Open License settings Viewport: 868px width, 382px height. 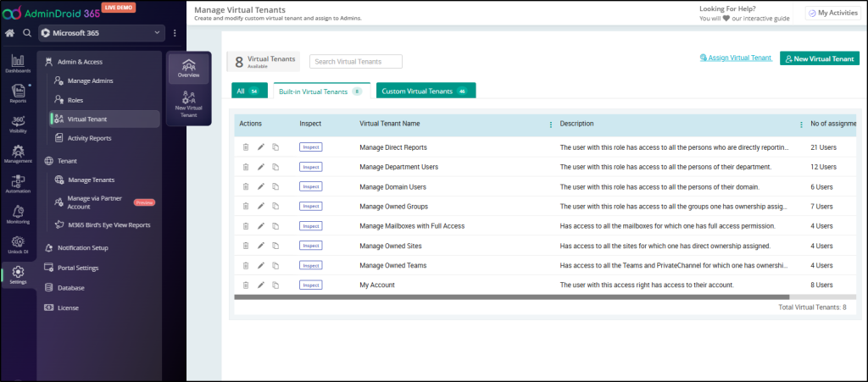[x=68, y=308]
